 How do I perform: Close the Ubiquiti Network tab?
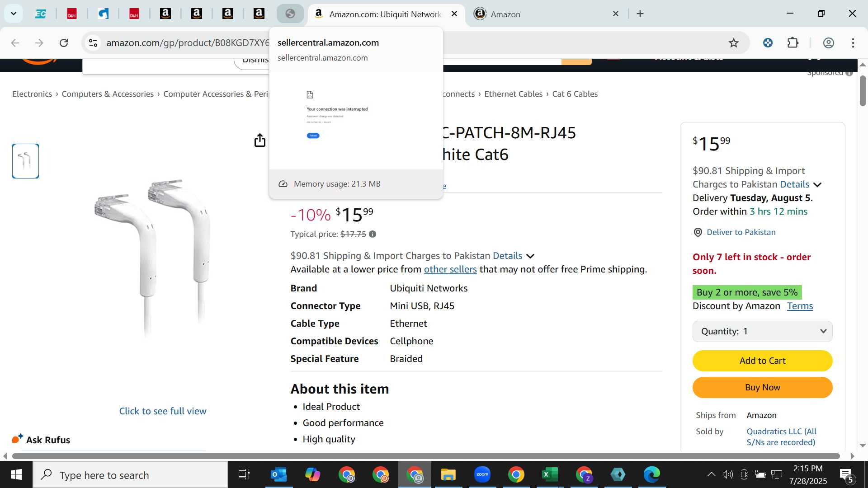pyautogui.click(x=454, y=14)
